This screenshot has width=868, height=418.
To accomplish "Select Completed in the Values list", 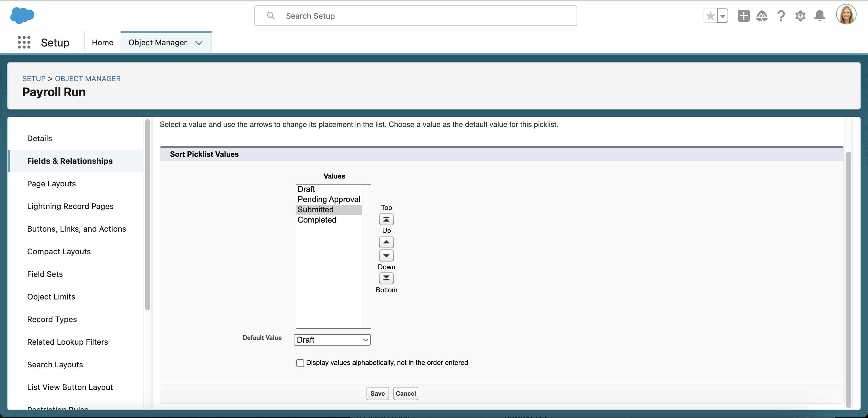I will [x=316, y=220].
